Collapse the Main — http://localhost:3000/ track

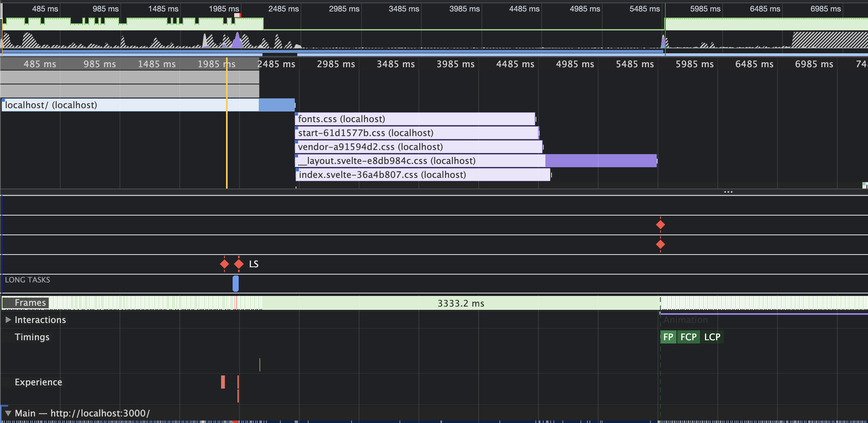[7, 413]
